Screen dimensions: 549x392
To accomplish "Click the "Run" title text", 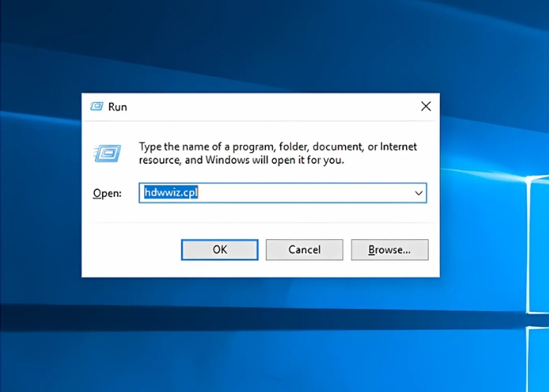I will click(118, 107).
